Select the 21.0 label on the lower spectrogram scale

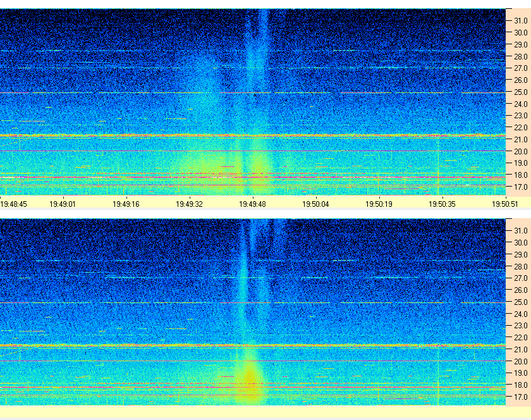pos(521,350)
